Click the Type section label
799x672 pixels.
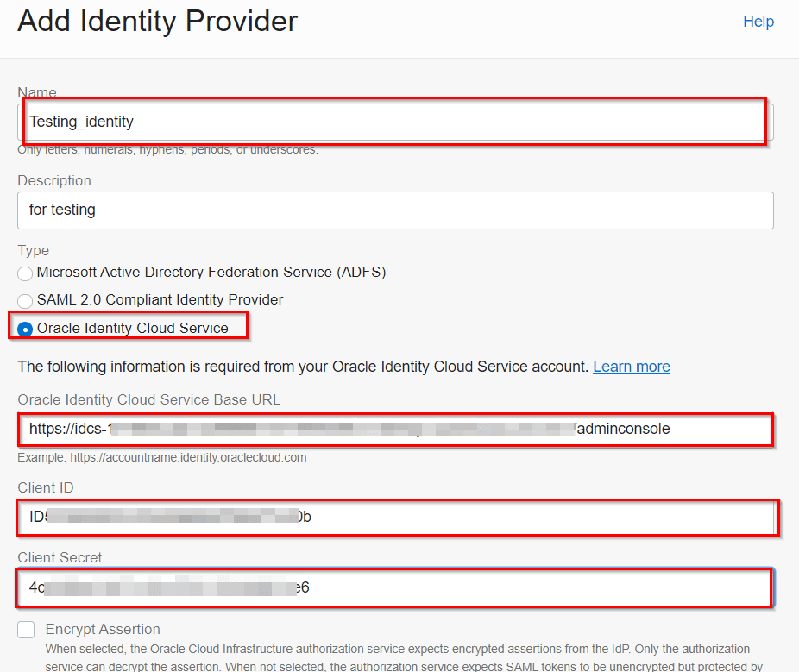[32, 250]
